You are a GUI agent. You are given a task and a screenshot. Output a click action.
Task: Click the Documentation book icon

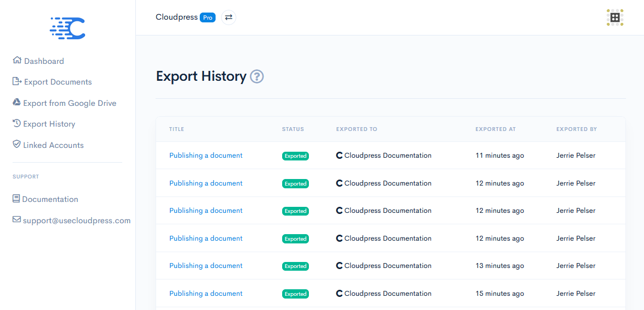point(16,199)
